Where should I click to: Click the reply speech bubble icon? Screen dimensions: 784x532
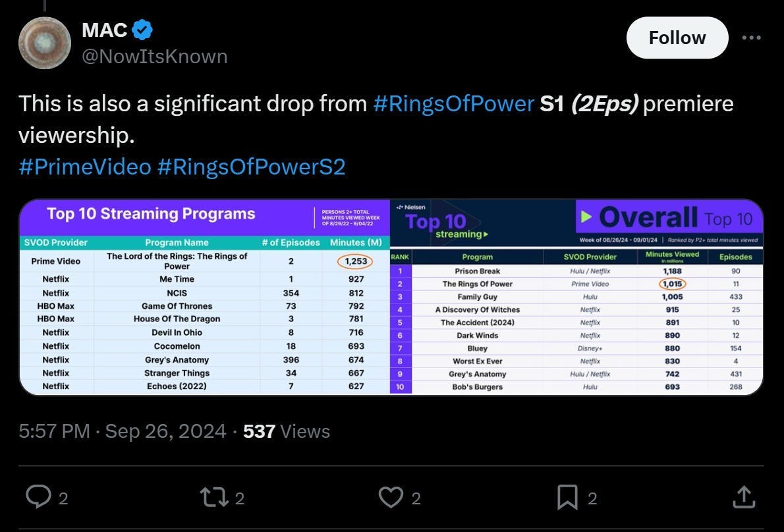pyautogui.click(x=38, y=497)
